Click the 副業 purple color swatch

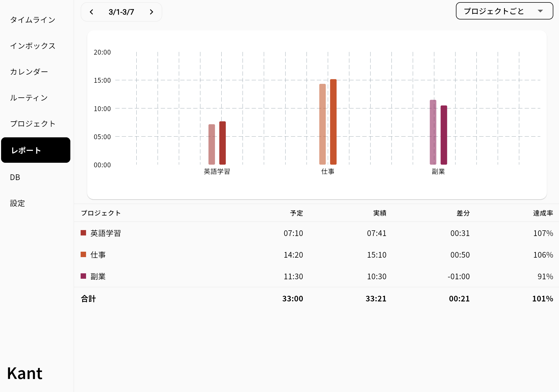pos(83,276)
